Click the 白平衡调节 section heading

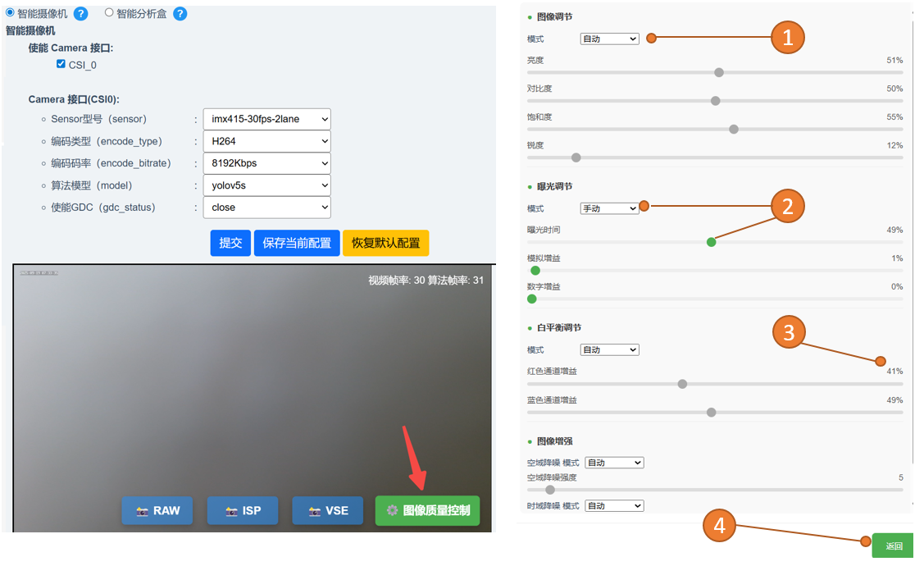[558, 328]
